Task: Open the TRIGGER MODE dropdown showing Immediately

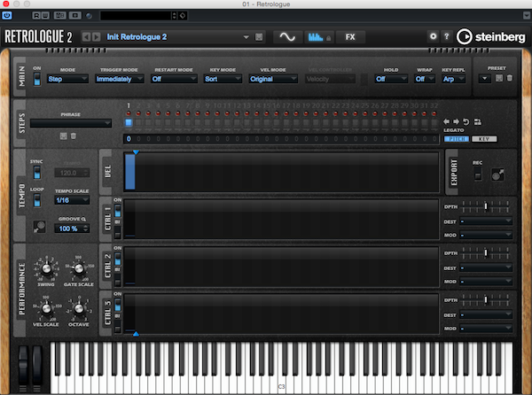Action: [120, 79]
